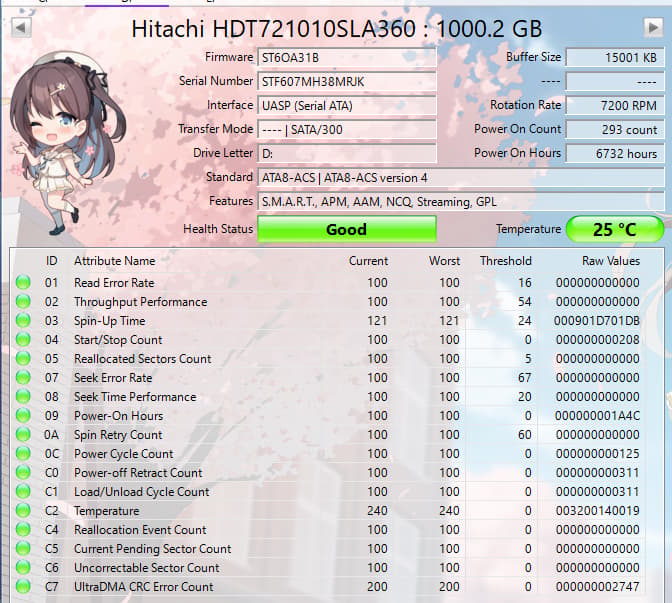Screen dimensions: 672x603
Task: Click the green Good health status button
Action: 347,229
